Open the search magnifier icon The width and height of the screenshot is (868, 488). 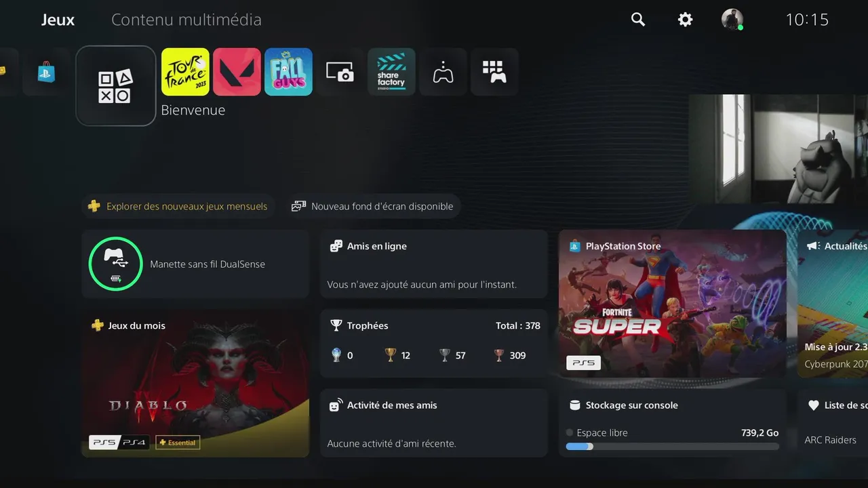pyautogui.click(x=637, y=20)
